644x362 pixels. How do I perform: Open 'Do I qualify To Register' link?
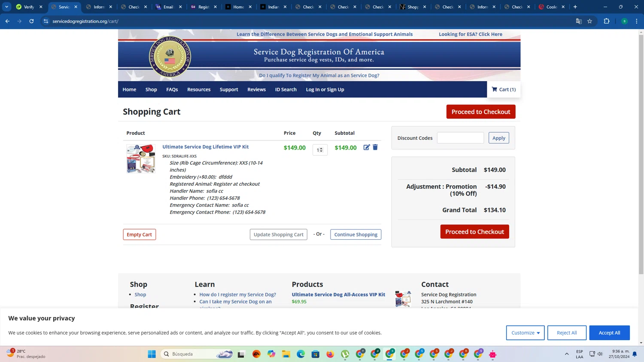[x=319, y=75]
